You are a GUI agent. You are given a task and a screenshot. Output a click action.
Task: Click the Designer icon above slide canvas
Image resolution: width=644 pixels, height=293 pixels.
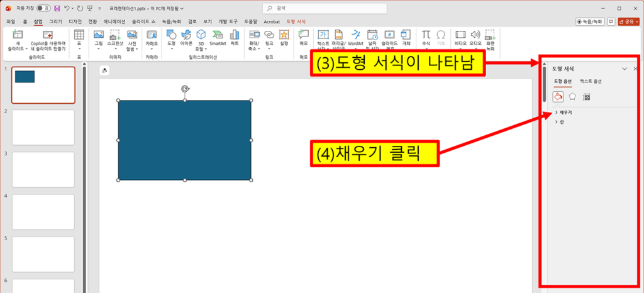(104, 70)
